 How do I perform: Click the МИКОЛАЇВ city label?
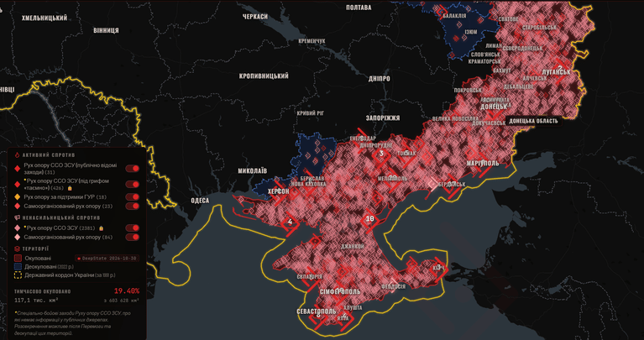click(x=252, y=170)
